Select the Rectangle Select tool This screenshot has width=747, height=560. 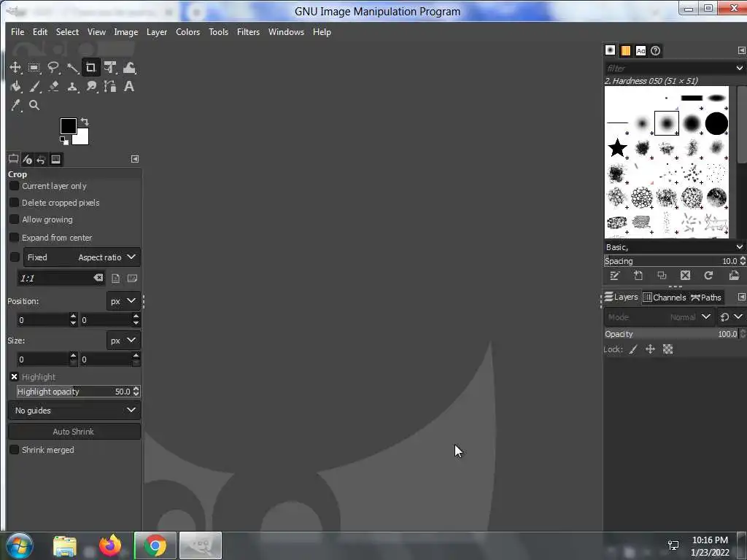(34, 68)
